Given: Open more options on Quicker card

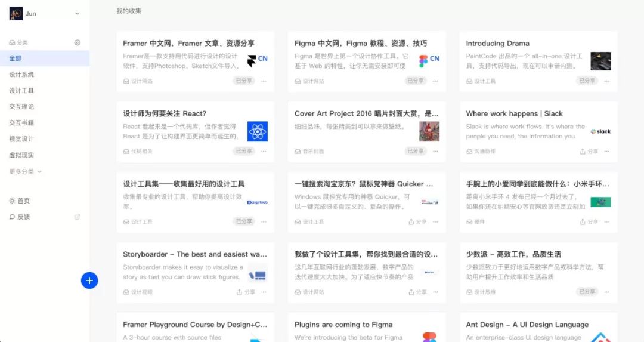Looking at the screenshot, I should tap(435, 221).
